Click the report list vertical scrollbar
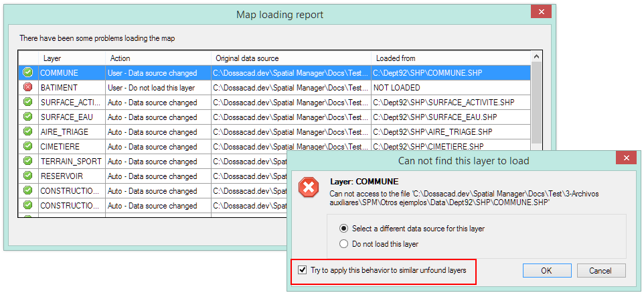This screenshot has height=295, width=644. click(536, 101)
